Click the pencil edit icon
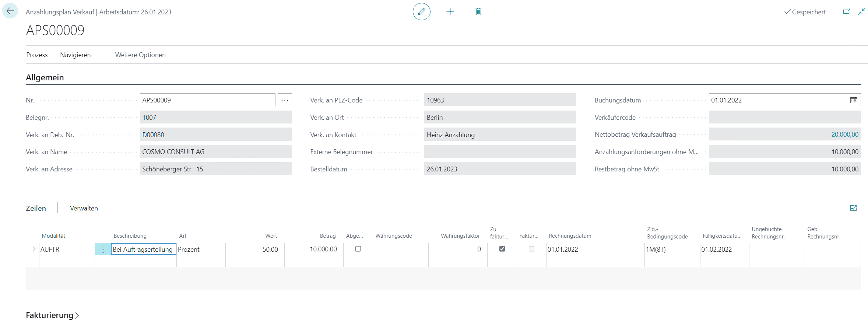Screen dimensions: 868x331 click(x=421, y=11)
